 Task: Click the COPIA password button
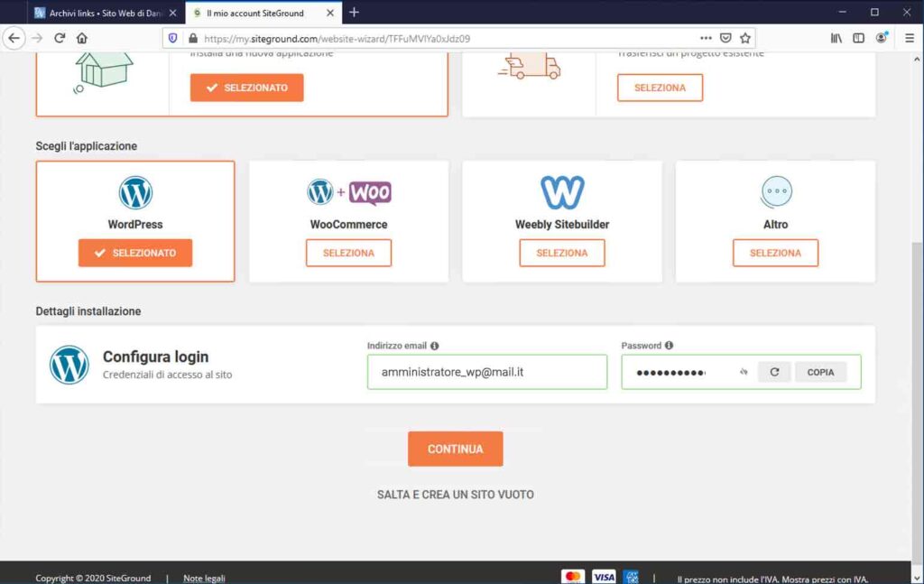(820, 372)
